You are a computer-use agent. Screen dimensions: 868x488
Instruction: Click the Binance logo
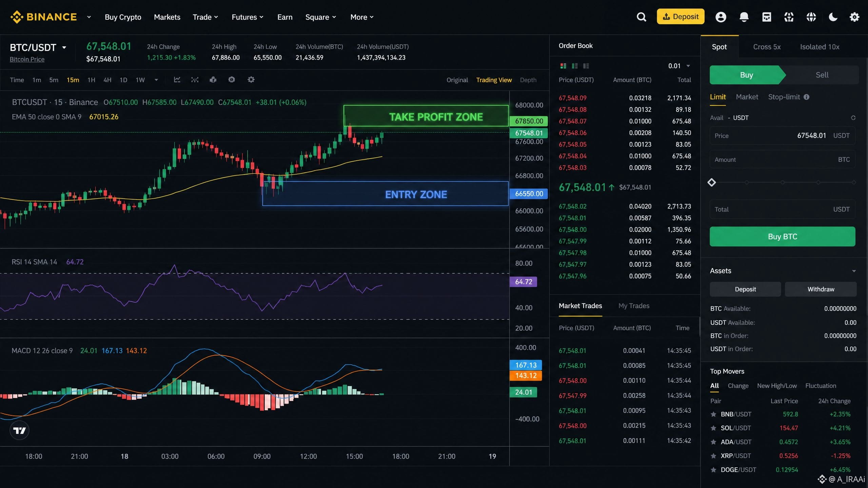point(43,17)
